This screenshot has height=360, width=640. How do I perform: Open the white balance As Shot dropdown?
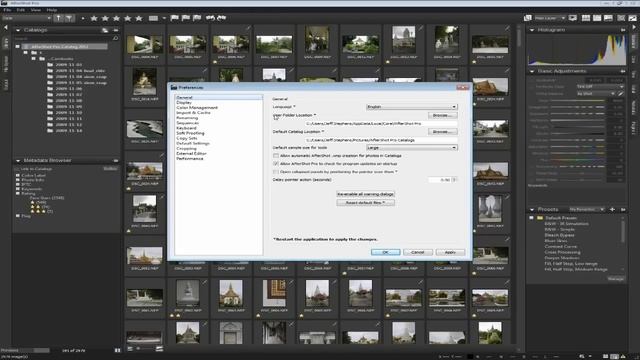click(x=596, y=93)
